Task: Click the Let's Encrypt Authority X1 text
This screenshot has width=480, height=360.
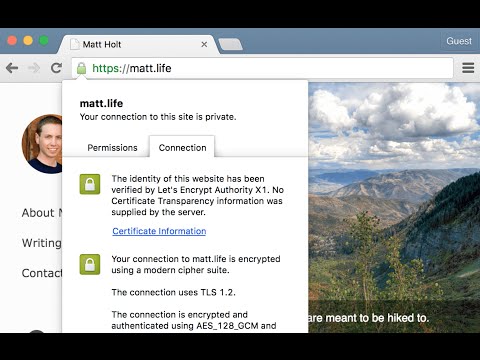Action: point(213,190)
